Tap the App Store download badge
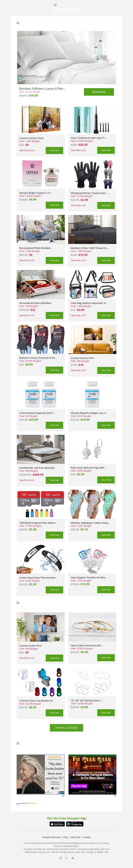 click(57, 824)
